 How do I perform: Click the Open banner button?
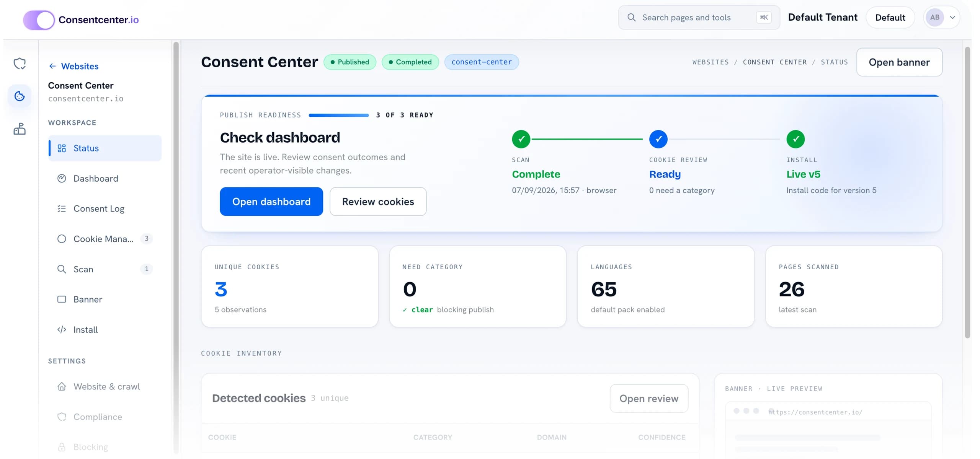click(899, 62)
